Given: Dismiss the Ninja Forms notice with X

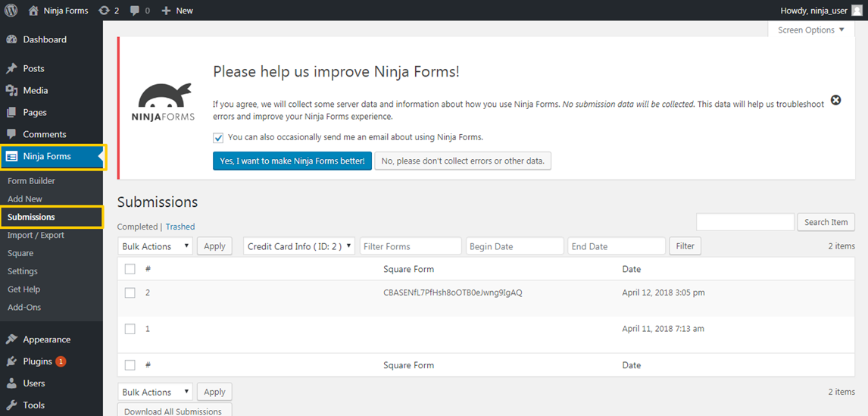Looking at the screenshot, I should point(836,100).
